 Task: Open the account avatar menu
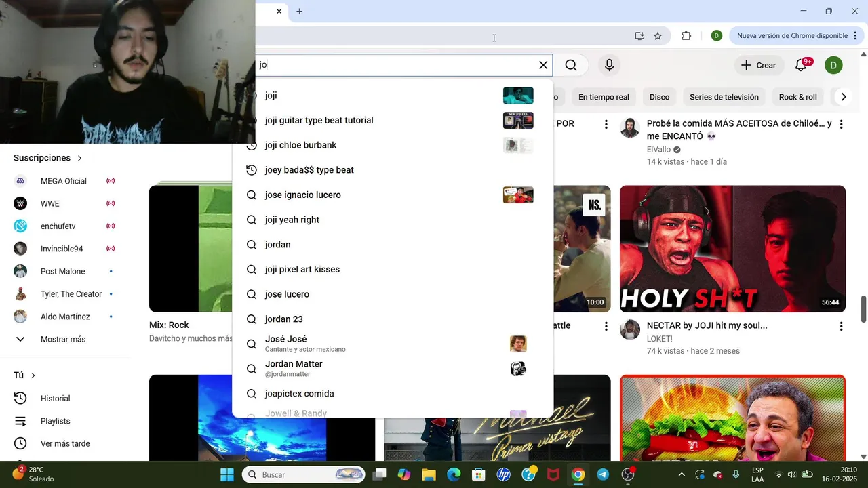(833, 65)
